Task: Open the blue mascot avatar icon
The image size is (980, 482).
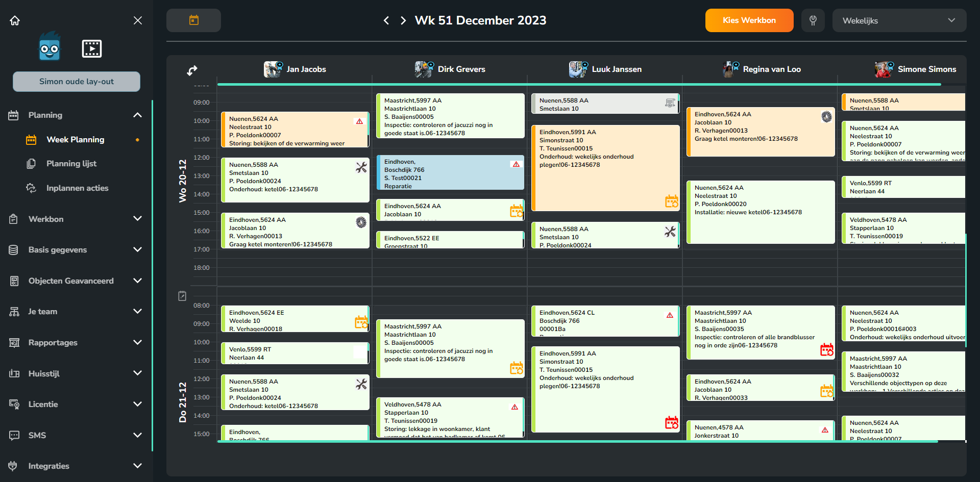Action: click(50, 47)
